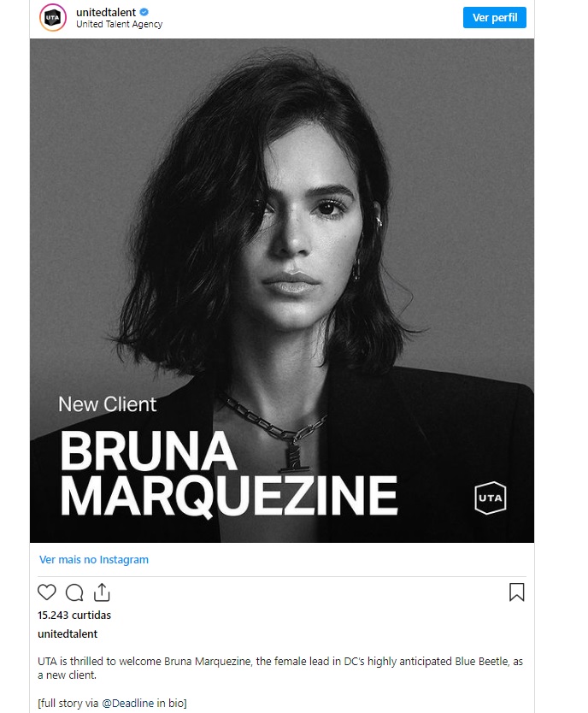Click the caption text about Blue Beetle
The width and height of the screenshot is (588, 713).
coord(280,668)
